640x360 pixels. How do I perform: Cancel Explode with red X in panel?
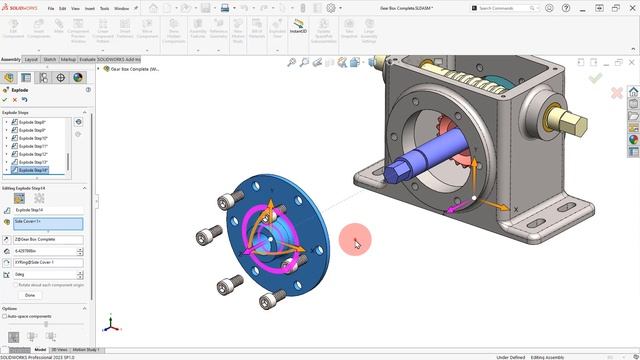coord(15,100)
